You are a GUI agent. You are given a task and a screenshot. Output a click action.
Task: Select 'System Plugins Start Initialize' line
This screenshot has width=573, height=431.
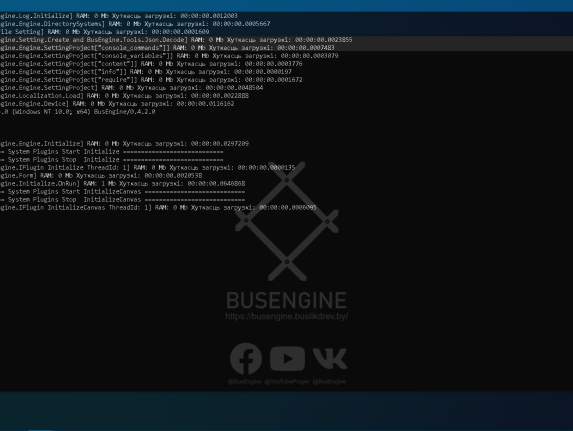pyautogui.click(x=111, y=152)
